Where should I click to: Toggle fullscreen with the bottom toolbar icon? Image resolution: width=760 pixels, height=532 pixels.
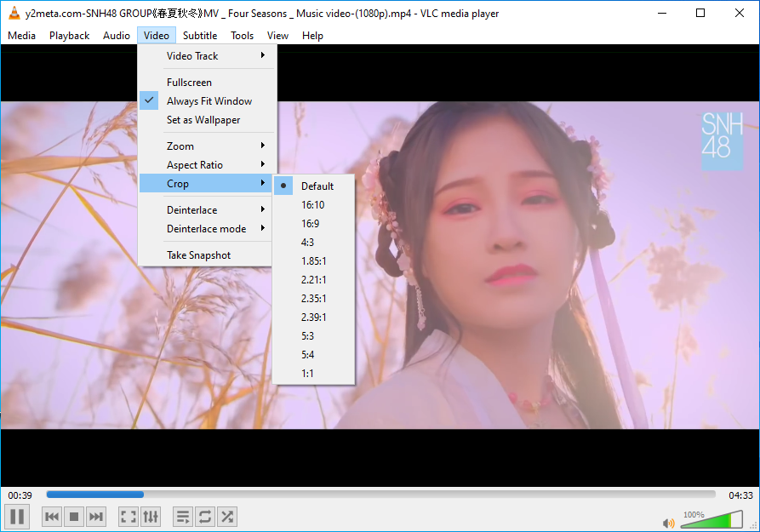(x=128, y=517)
